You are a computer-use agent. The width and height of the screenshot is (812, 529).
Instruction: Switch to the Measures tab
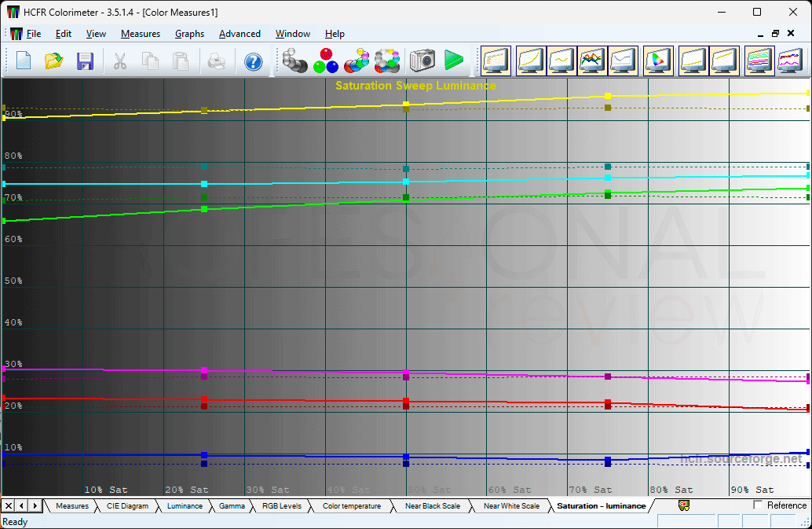point(72,505)
